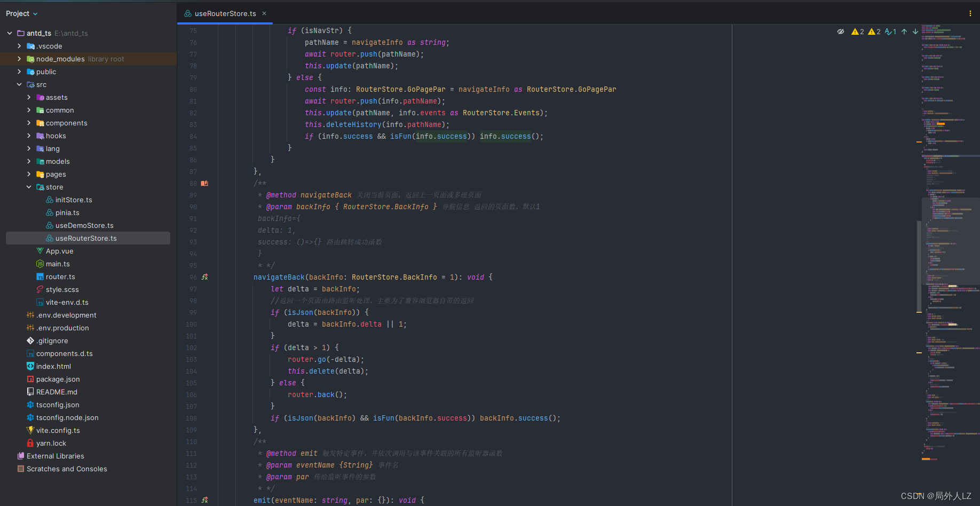Open .env.production file
The height and width of the screenshot is (506, 980).
click(x=62, y=328)
